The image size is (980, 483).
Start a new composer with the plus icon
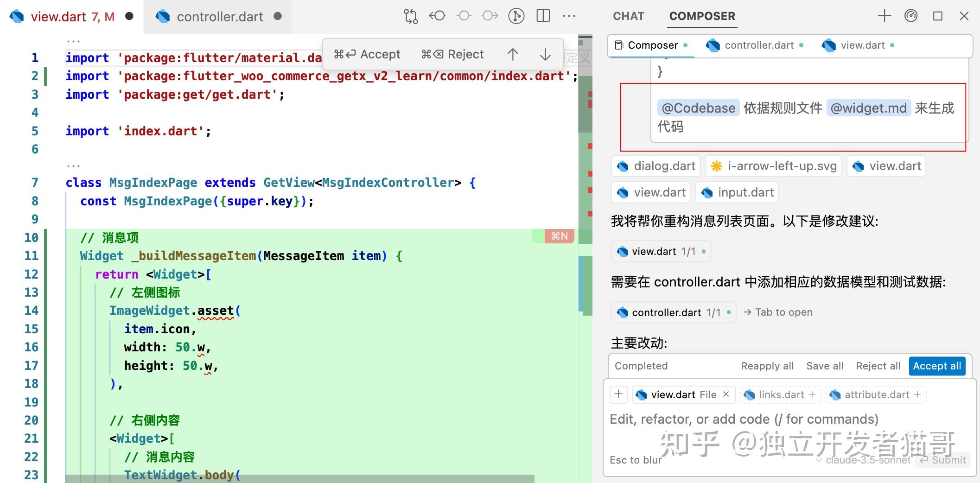(x=884, y=15)
